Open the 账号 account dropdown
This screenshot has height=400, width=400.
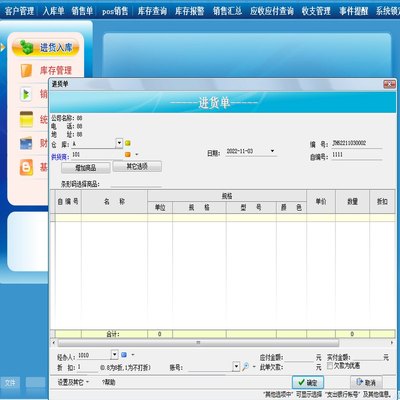point(236,367)
